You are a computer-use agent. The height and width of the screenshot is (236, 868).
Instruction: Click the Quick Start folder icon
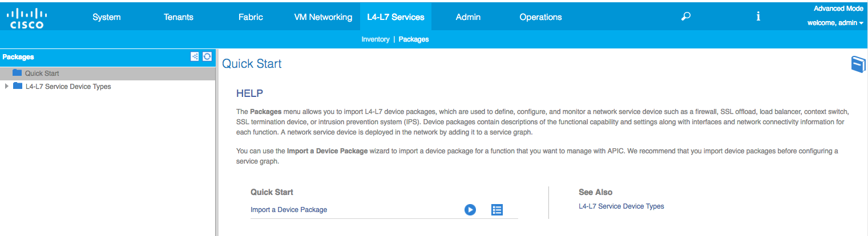click(17, 73)
